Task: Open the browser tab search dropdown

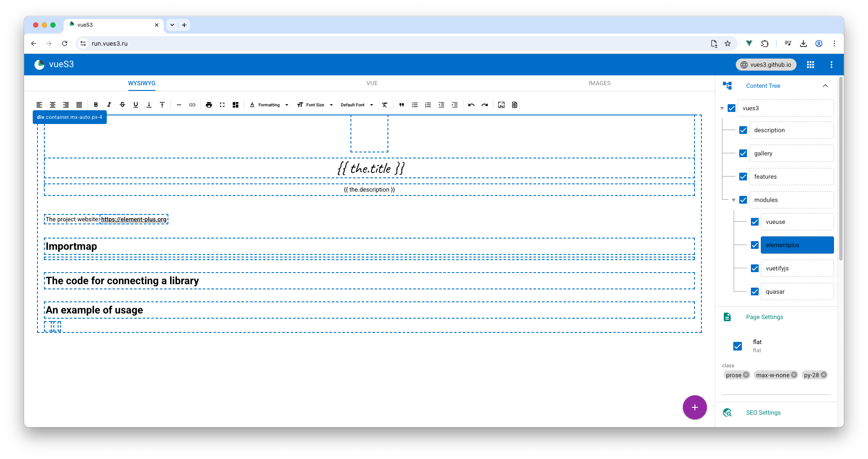Action: click(172, 25)
